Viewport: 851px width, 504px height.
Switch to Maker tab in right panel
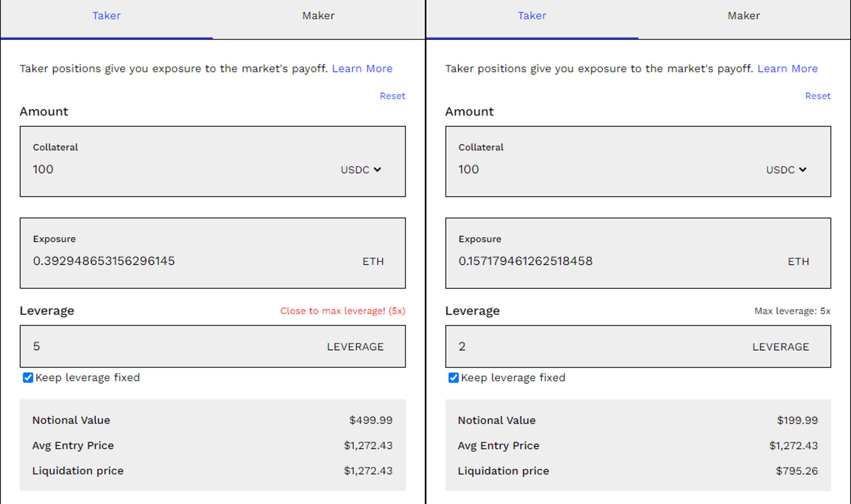(744, 16)
